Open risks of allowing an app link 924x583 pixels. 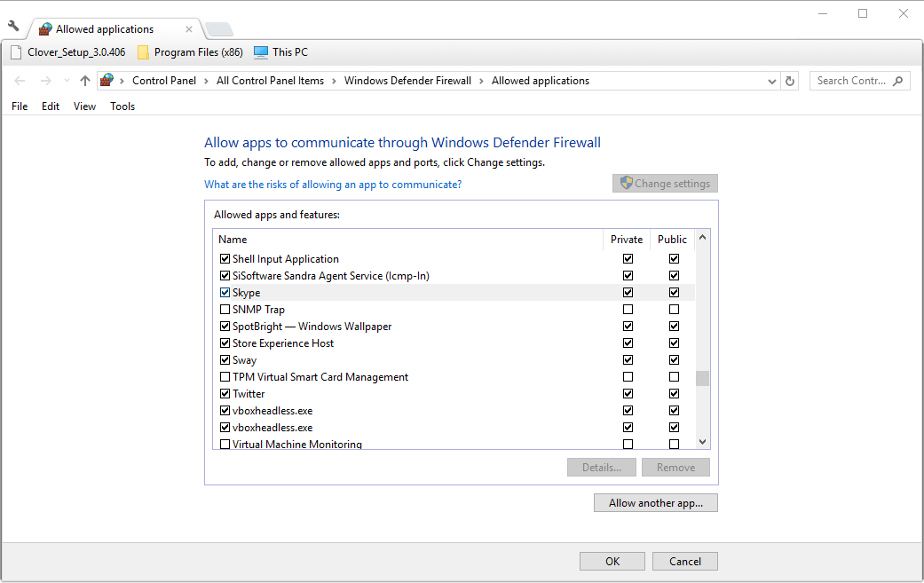333,185
